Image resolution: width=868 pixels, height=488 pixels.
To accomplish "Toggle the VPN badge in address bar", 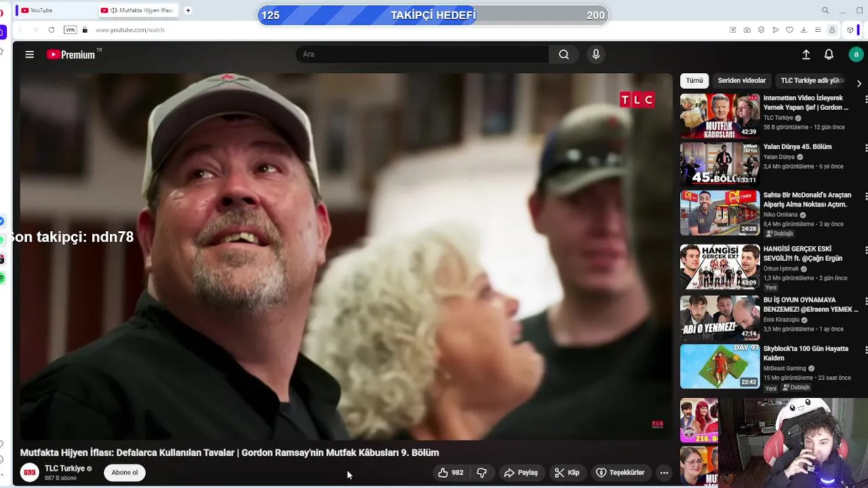I will click(x=70, y=30).
